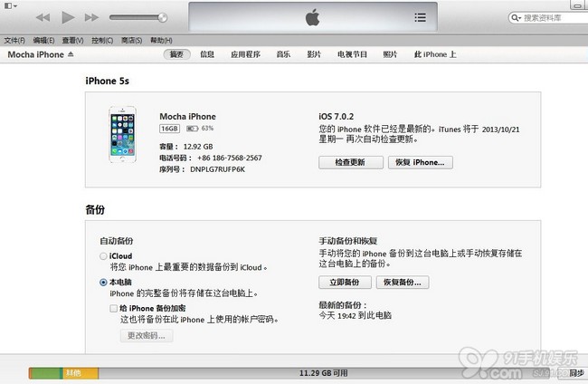Click the iOS 7.0.2 version text
Image resolution: width=588 pixels, height=384 pixels.
tap(336, 117)
